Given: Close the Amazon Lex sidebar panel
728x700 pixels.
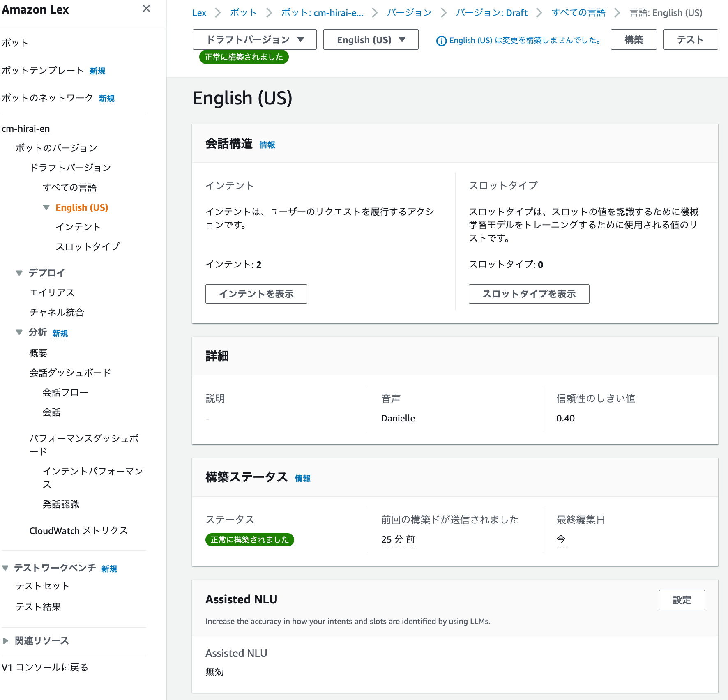Looking at the screenshot, I should point(146,9).
